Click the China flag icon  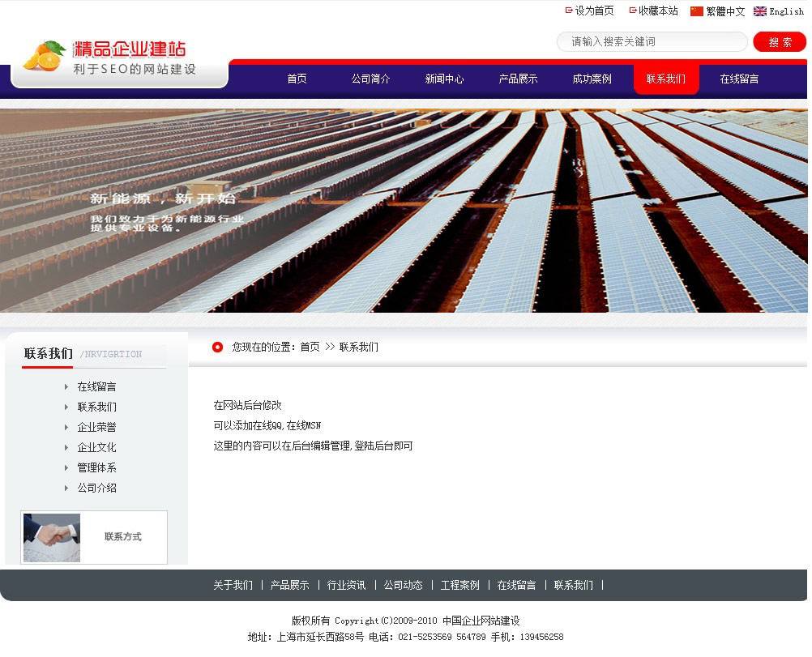coord(696,11)
